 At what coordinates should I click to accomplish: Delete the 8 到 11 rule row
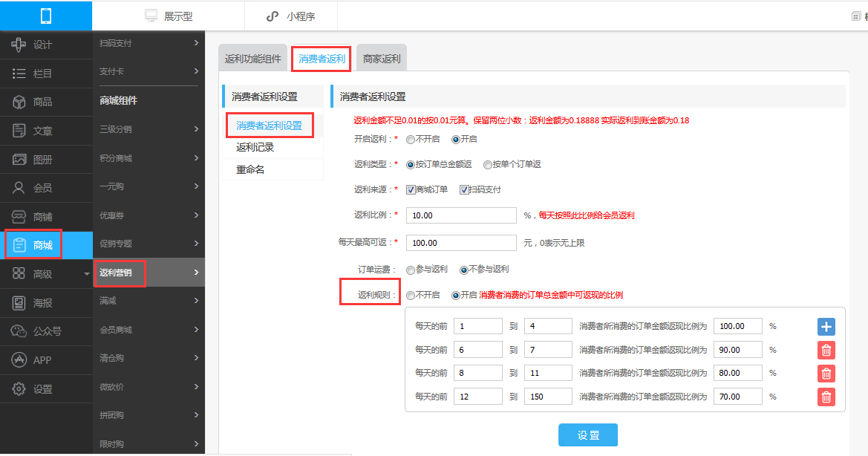click(x=826, y=374)
